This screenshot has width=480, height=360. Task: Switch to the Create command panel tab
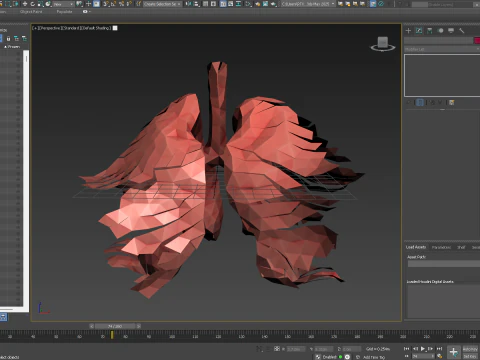click(x=408, y=31)
